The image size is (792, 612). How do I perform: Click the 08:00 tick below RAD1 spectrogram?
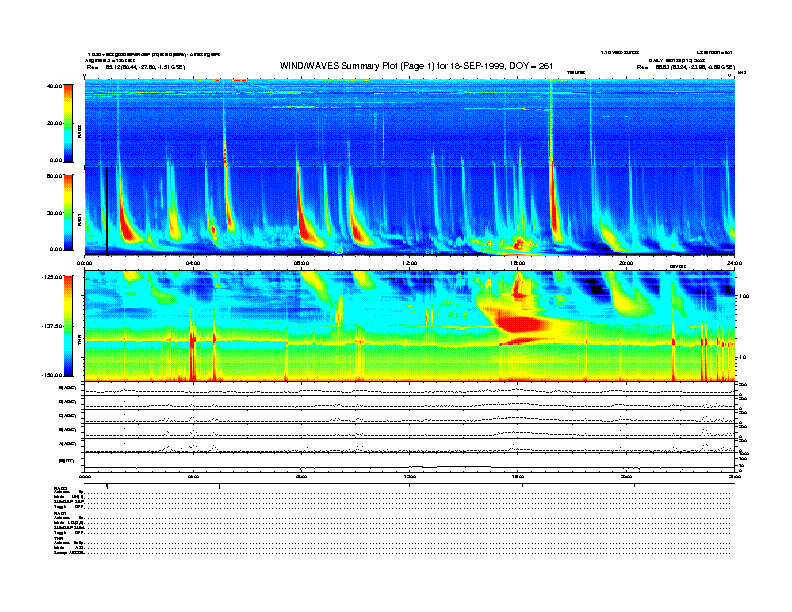[301, 263]
